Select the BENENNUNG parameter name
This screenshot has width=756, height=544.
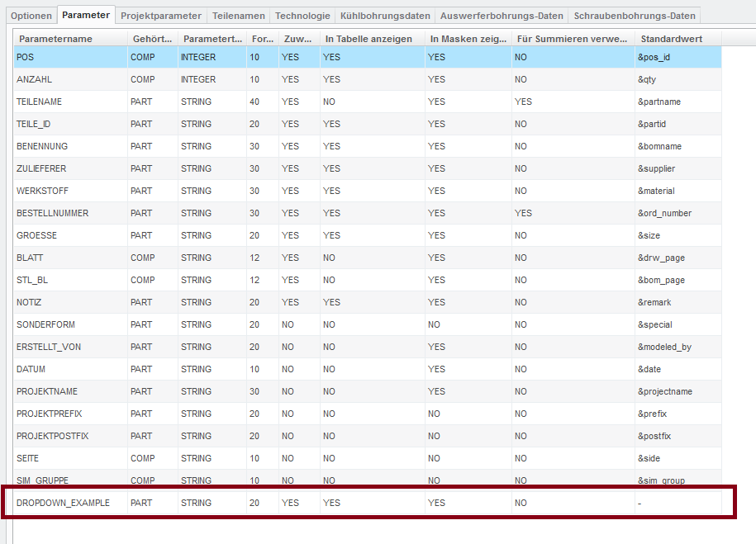pos(70,146)
